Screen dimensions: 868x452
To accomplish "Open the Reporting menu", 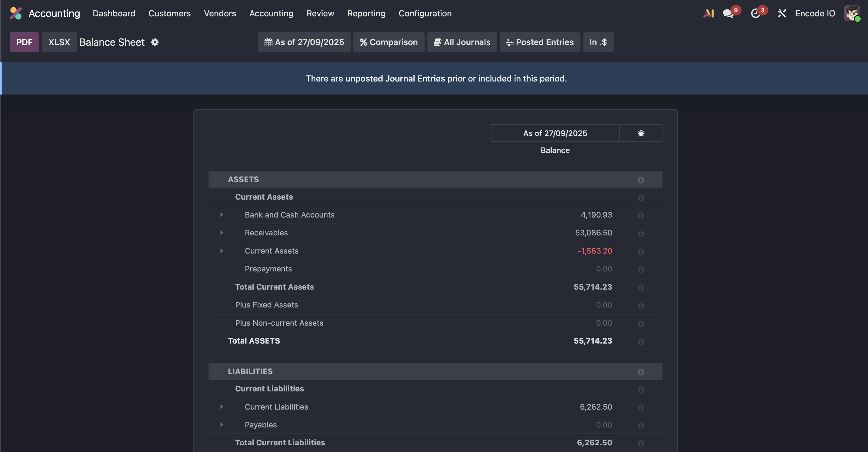I will pos(366,14).
